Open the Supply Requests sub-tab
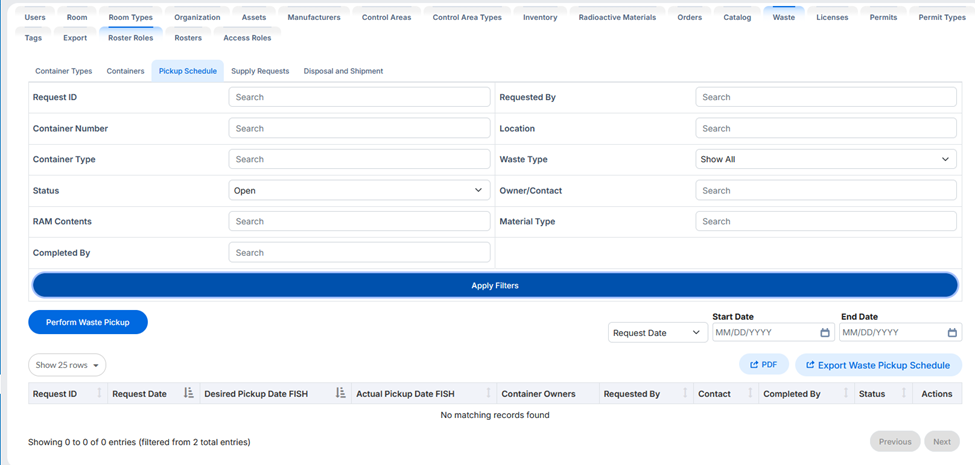This screenshot has height=465, width=975. tap(260, 71)
